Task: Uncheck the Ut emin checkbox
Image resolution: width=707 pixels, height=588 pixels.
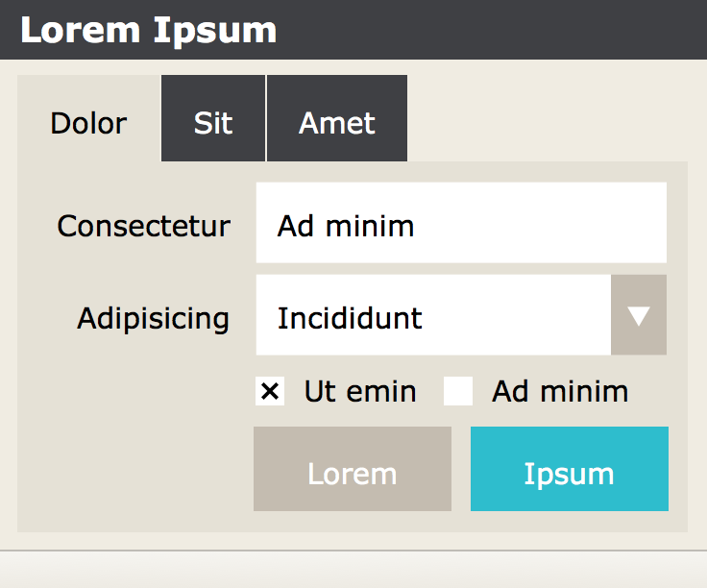Action: pos(270,391)
